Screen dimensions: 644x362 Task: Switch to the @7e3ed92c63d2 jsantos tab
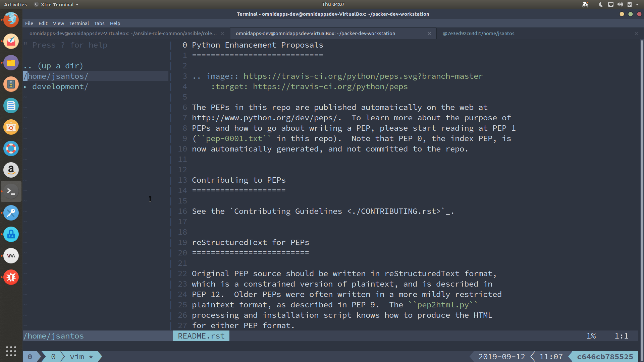(478, 34)
